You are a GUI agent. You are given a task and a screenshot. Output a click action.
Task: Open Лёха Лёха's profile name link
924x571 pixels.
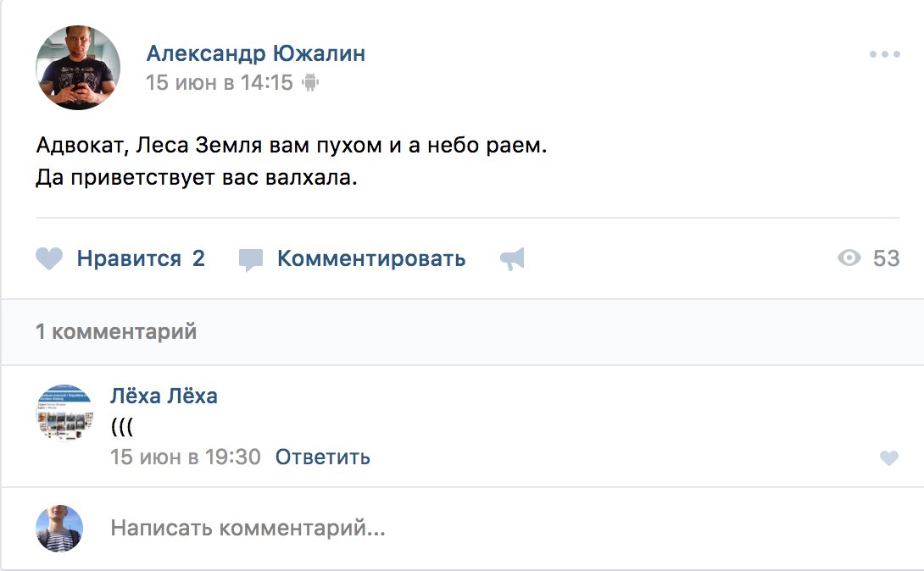click(x=164, y=396)
